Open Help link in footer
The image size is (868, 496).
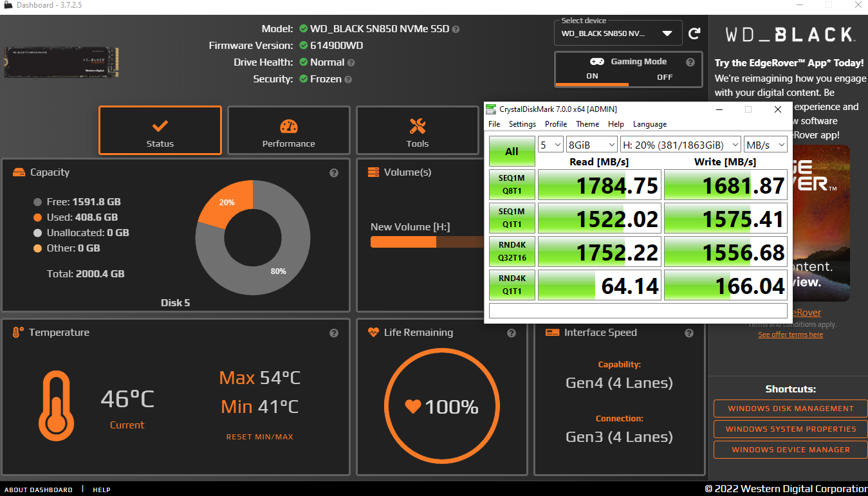(x=102, y=490)
